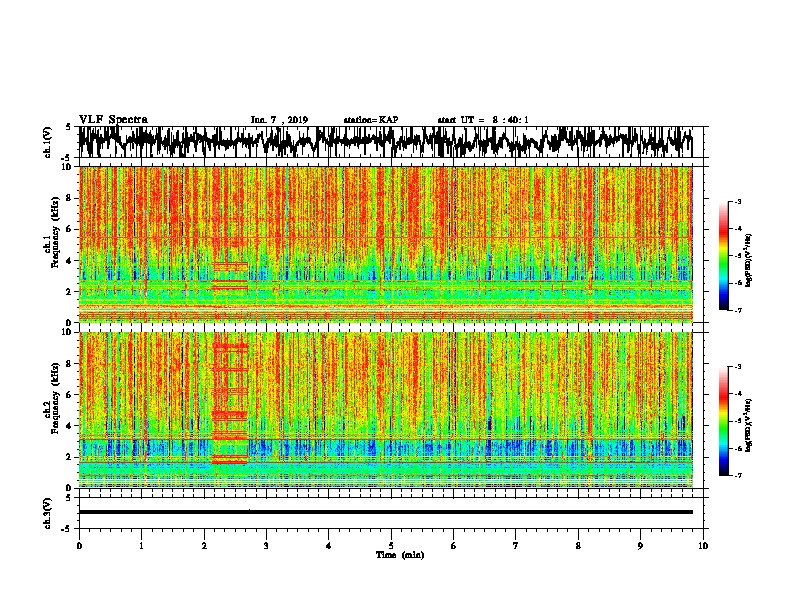Click the "8" kHz tick of ch.1 spectrogram
This screenshot has height=612, width=792.
tap(70, 198)
